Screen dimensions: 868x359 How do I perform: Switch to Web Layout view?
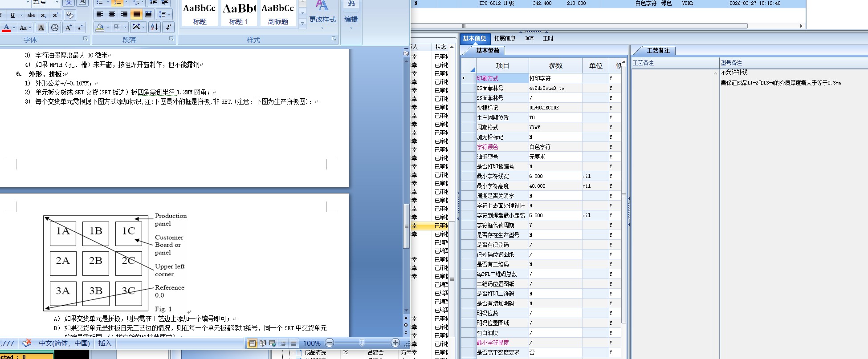(272, 343)
